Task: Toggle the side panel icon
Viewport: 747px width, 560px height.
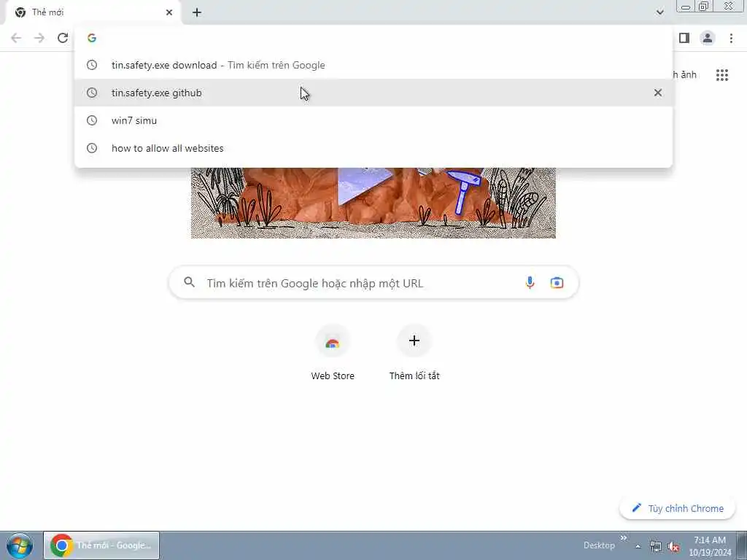Action: [684, 38]
